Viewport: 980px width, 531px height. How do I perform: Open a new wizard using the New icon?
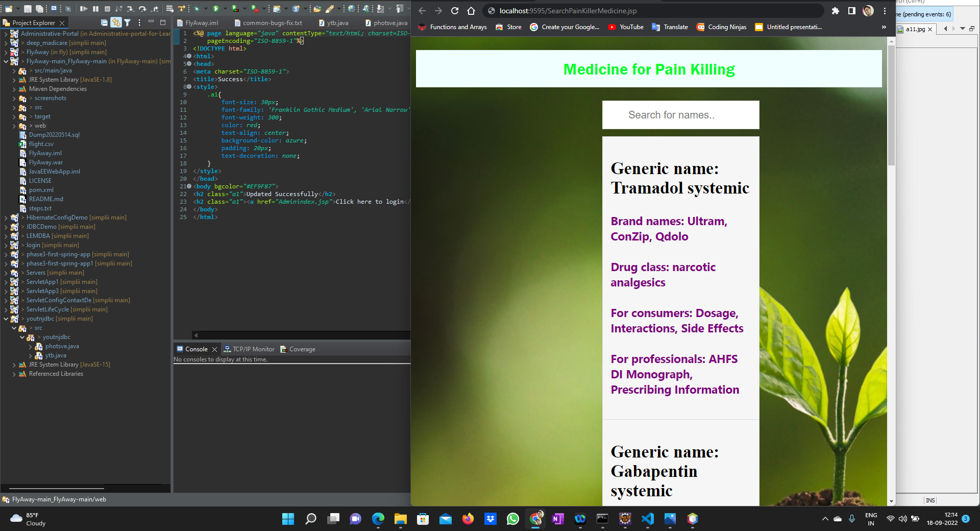point(8,8)
